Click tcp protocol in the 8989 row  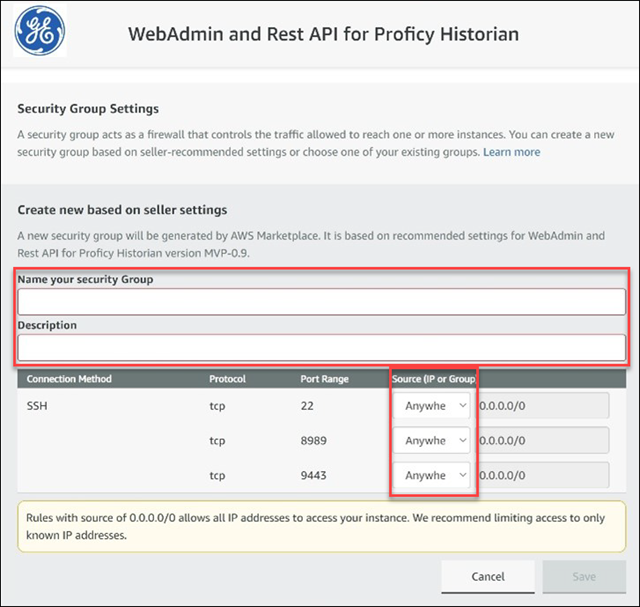coord(217,441)
